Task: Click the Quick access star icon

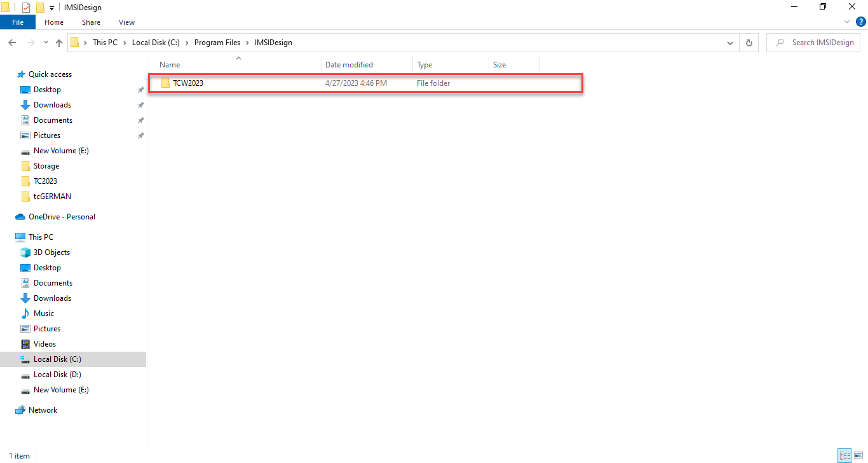Action: (x=21, y=74)
